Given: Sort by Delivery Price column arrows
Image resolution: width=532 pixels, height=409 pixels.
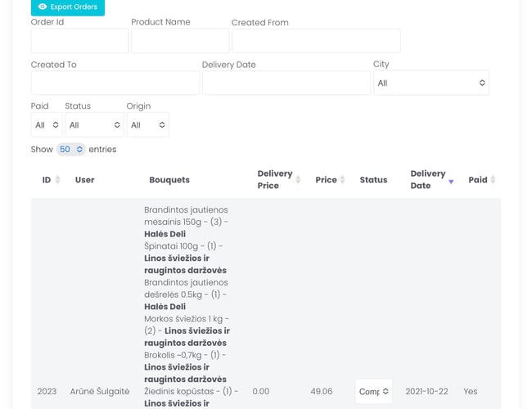Looking at the screenshot, I should (x=299, y=180).
